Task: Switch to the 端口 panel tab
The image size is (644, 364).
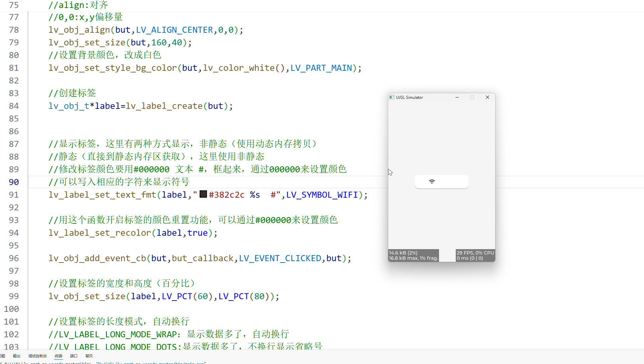Action: coord(74,356)
